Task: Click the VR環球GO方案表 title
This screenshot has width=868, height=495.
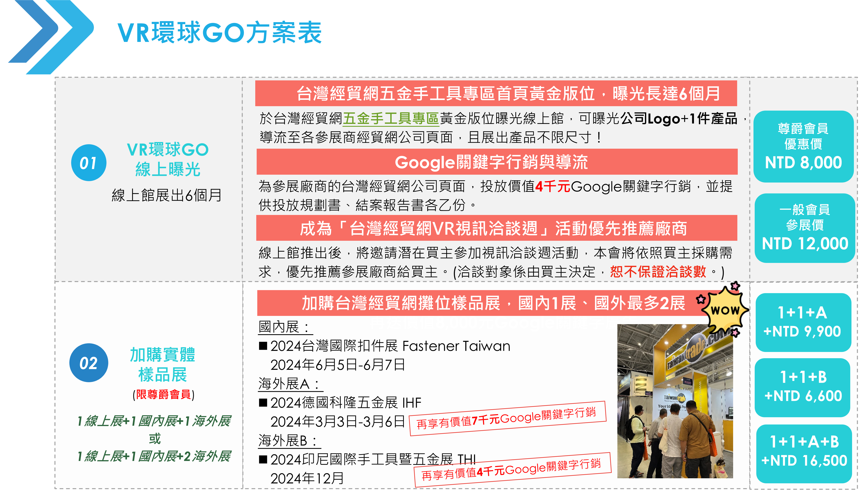Action: pos(219,33)
